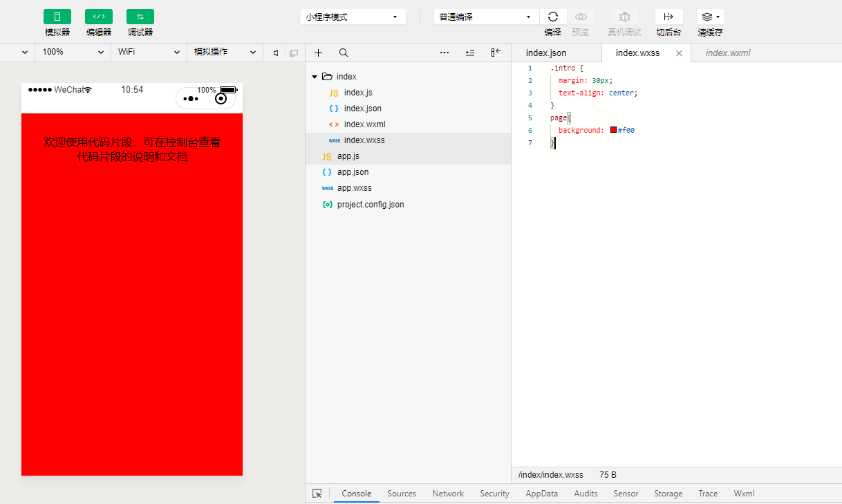Open the 100% zoom level dropdown
This screenshot has height=504, width=842.
click(x=73, y=52)
